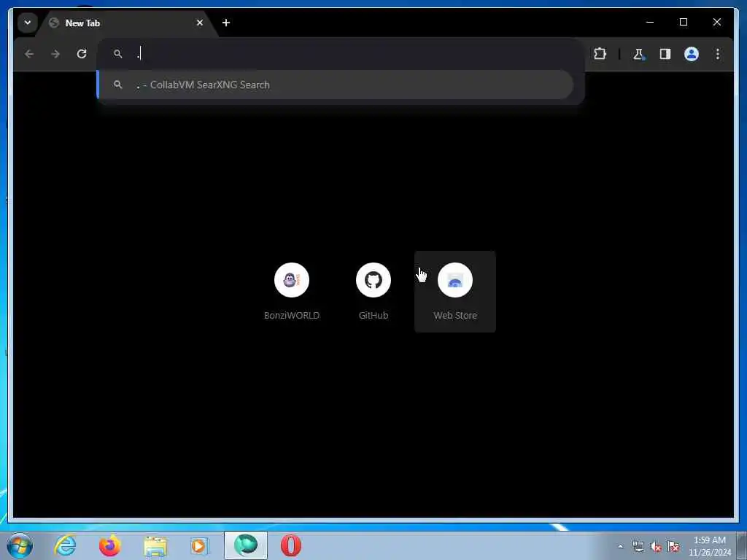Open the taskbar clock showing 1:59 AM
Viewport: 747px width, 560px height.
(x=709, y=546)
